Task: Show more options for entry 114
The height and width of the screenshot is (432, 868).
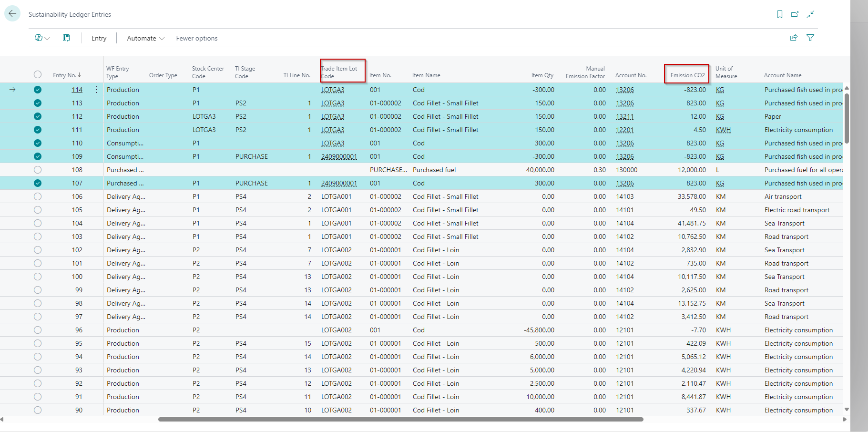Action: tap(96, 90)
